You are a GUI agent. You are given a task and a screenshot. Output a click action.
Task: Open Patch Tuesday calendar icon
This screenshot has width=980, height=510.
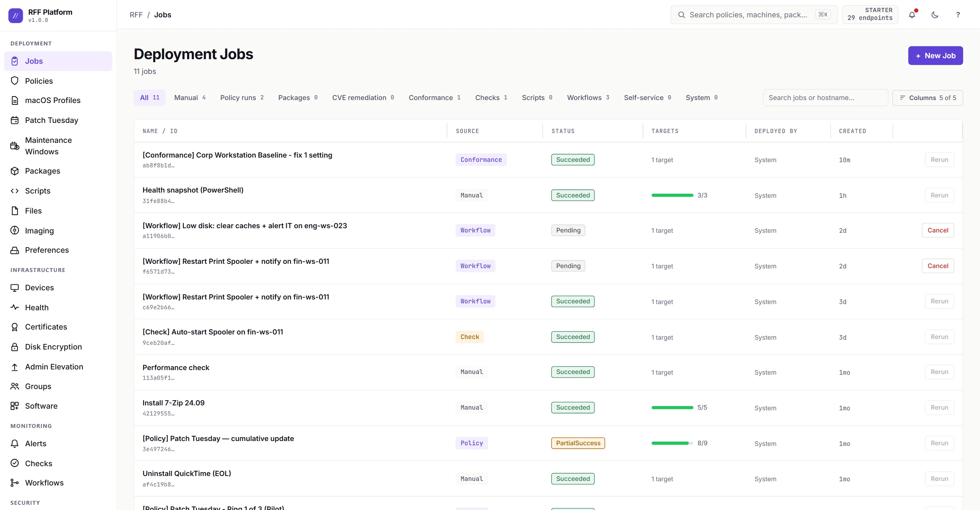click(x=14, y=120)
